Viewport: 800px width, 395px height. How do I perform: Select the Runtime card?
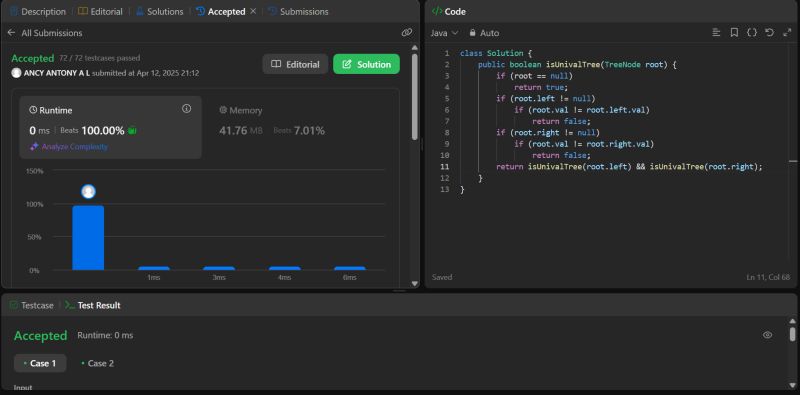(110, 127)
